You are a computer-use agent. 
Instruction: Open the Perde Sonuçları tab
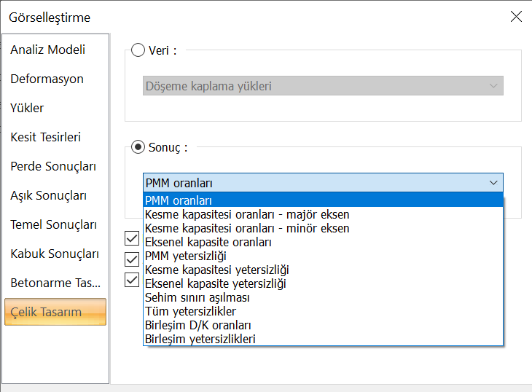pyautogui.click(x=53, y=166)
